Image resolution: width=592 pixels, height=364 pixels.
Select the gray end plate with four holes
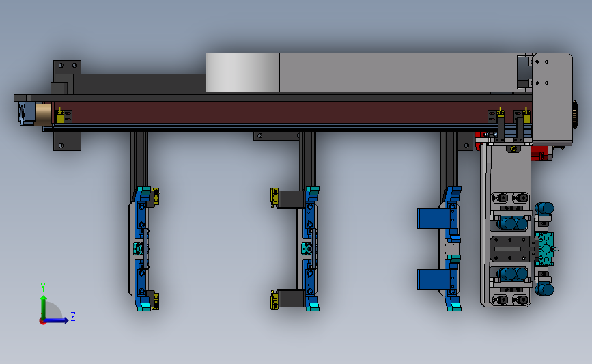pos(552,98)
